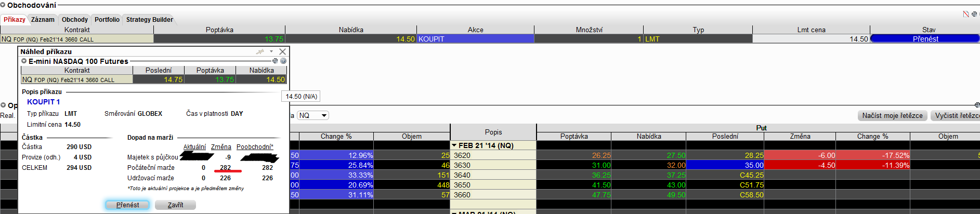
Task: Click the put last 35.00 cell for strike 3630
Action: coord(725,165)
